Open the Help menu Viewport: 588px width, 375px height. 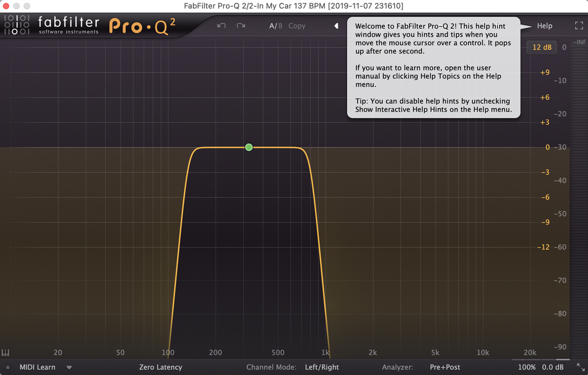point(544,26)
